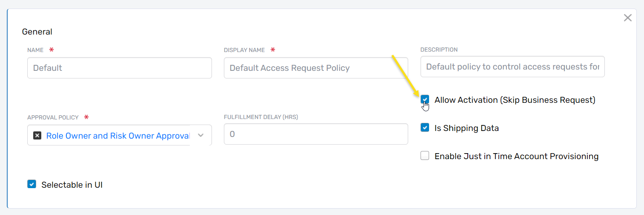644x215 pixels.
Task: Close the policy dialog with the X
Action: click(x=627, y=17)
